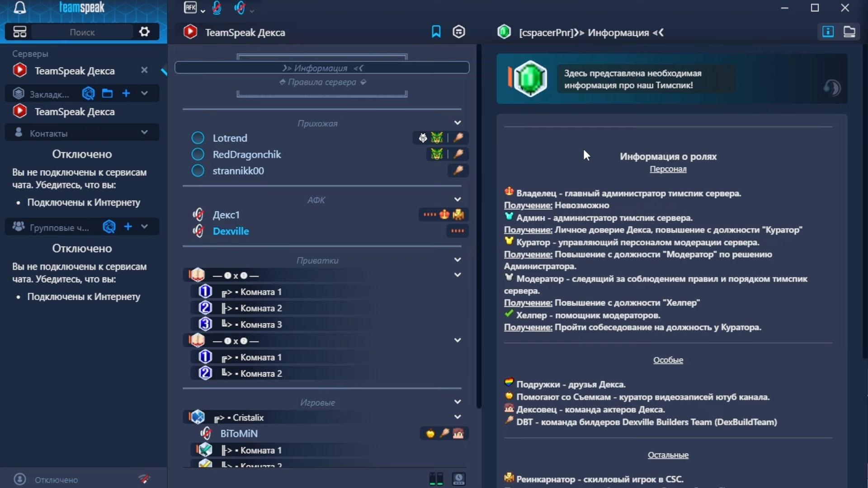Open the server settings hexagon icon

pyautogui.click(x=459, y=32)
